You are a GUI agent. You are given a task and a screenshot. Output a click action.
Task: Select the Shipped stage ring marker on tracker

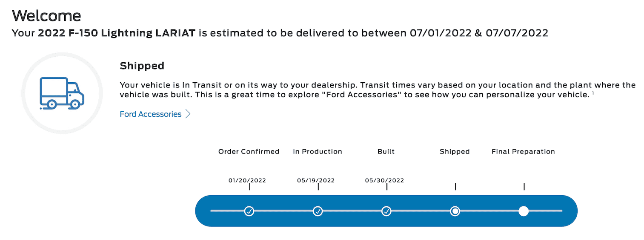pos(455,211)
